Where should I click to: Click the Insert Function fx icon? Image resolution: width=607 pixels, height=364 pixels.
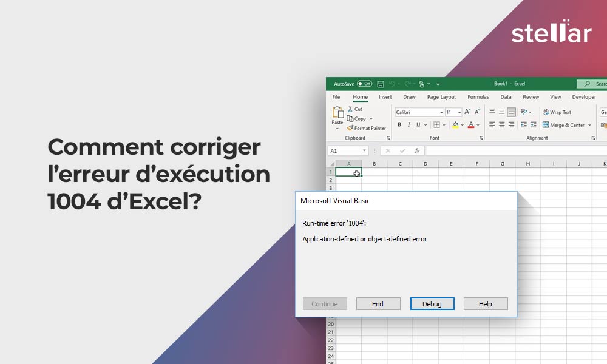click(416, 151)
